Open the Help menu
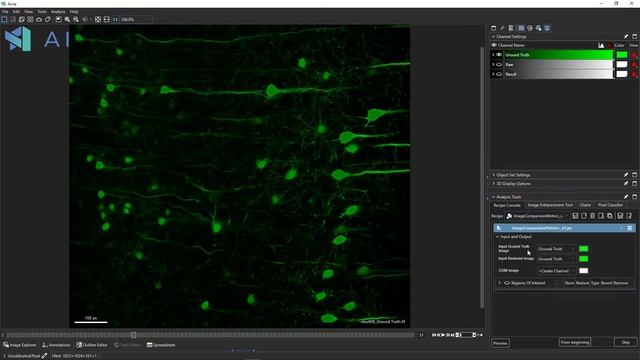This screenshot has width=640, height=360. click(74, 12)
